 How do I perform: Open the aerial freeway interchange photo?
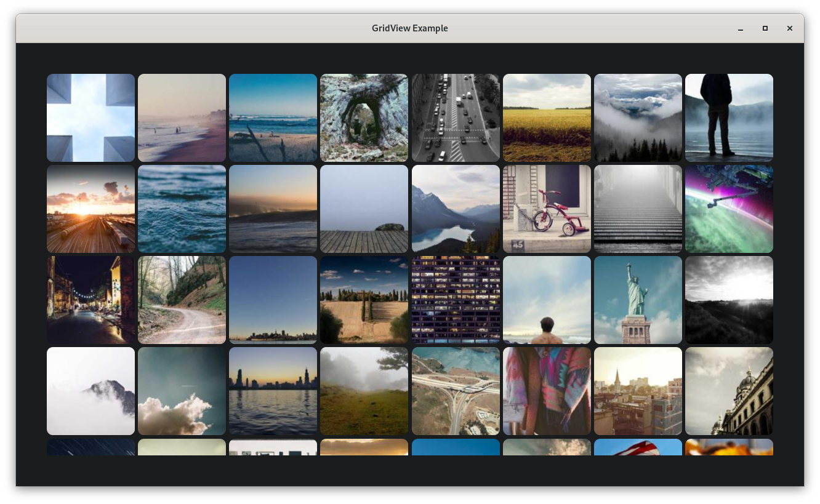[x=456, y=391]
